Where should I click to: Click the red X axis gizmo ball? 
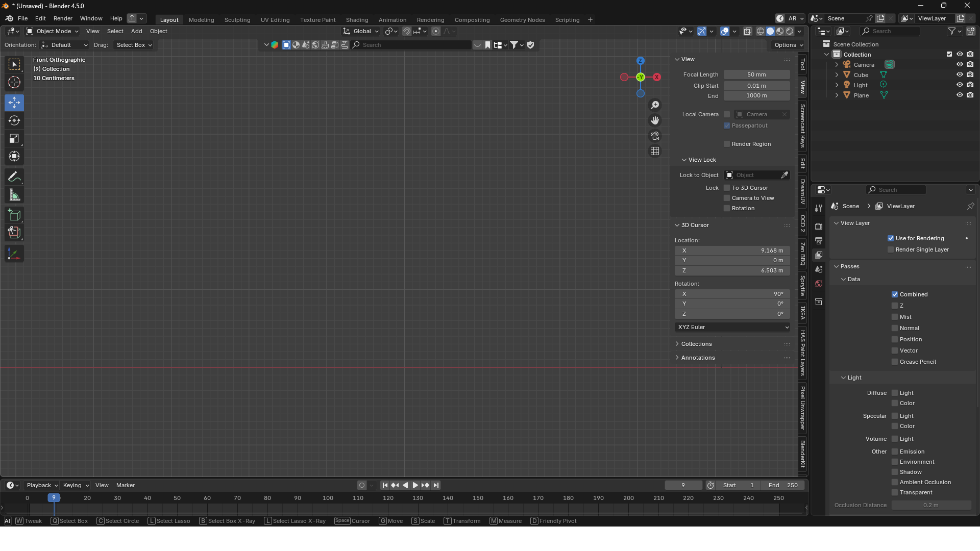click(x=657, y=77)
